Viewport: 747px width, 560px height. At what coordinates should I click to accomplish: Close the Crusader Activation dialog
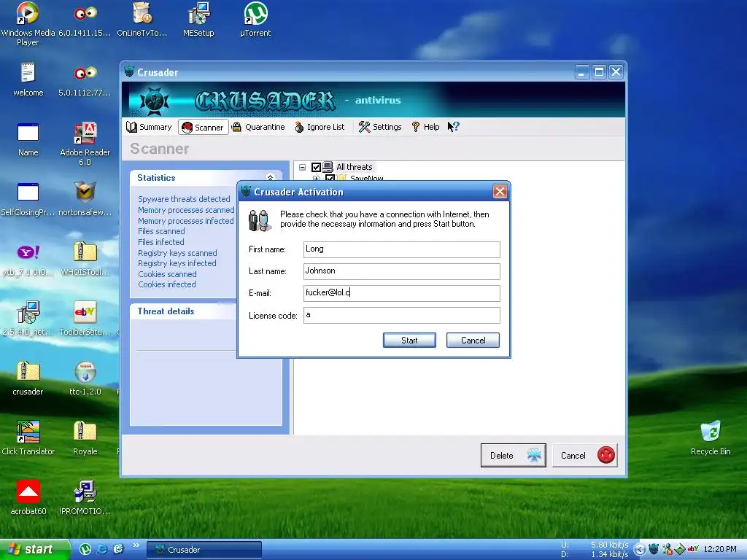pos(500,192)
